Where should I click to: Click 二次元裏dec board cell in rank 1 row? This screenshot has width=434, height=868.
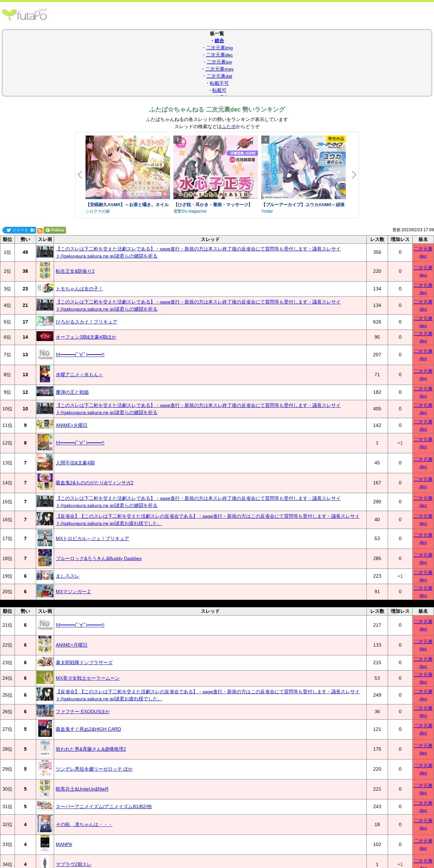(x=423, y=252)
